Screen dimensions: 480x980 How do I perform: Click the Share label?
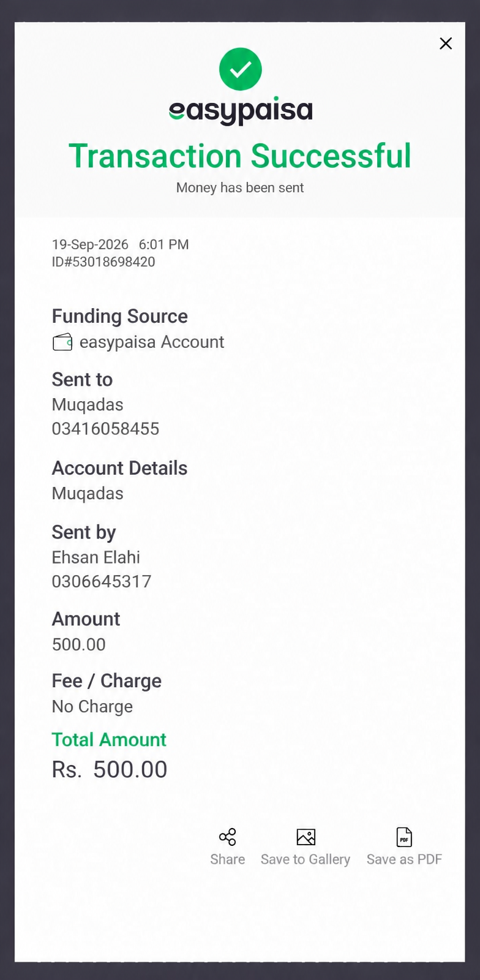227,859
